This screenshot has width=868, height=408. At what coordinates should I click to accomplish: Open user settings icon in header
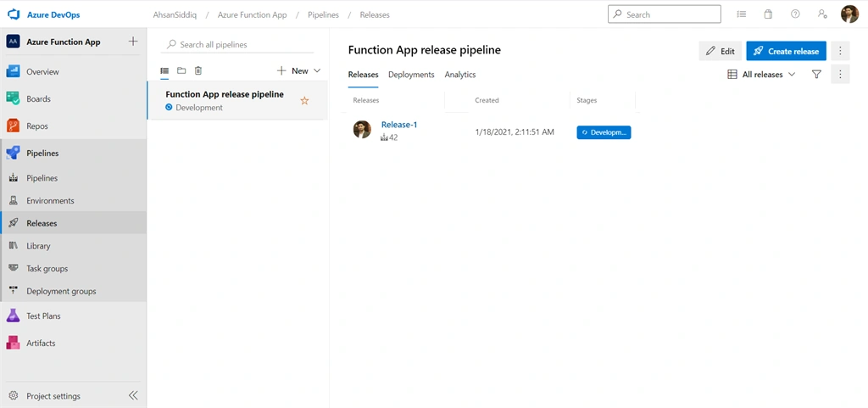pos(822,14)
